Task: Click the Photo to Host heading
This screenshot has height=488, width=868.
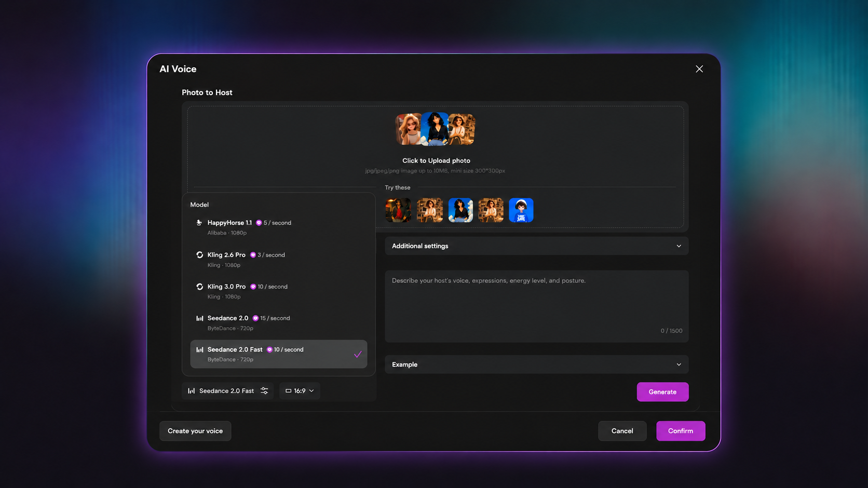Action: pos(207,92)
